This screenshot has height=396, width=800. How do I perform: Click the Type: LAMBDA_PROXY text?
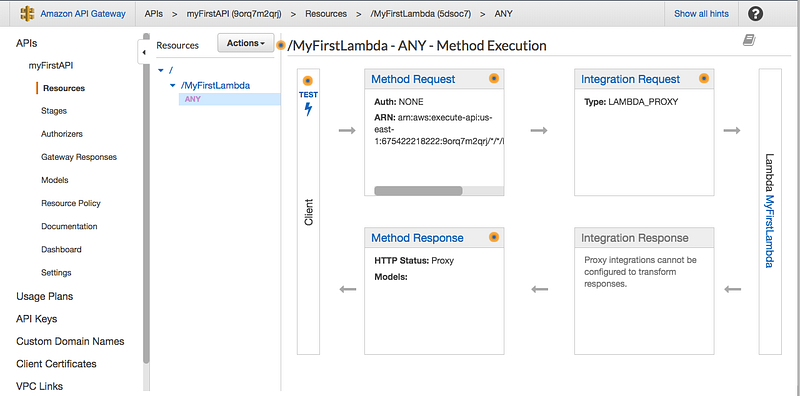[x=631, y=102]
